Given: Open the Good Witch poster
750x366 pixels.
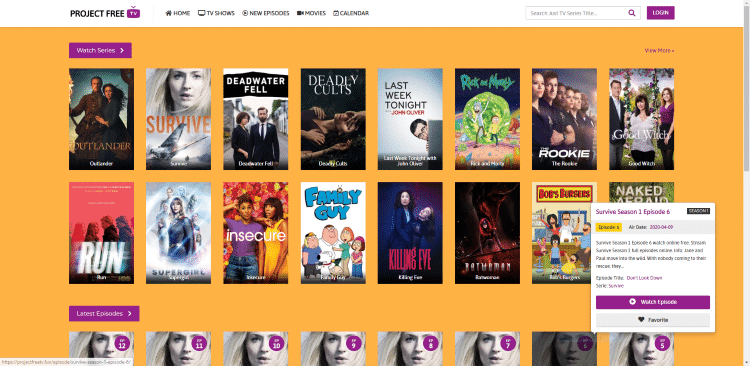Looking at the screenshot, I should click(641, 119).
